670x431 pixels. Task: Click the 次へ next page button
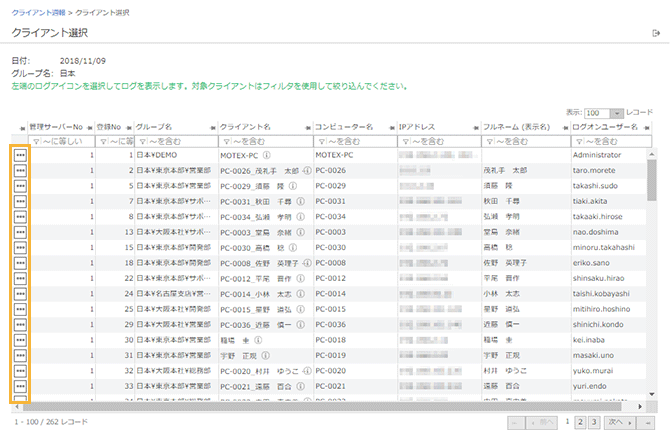click(x=617, y=422)
